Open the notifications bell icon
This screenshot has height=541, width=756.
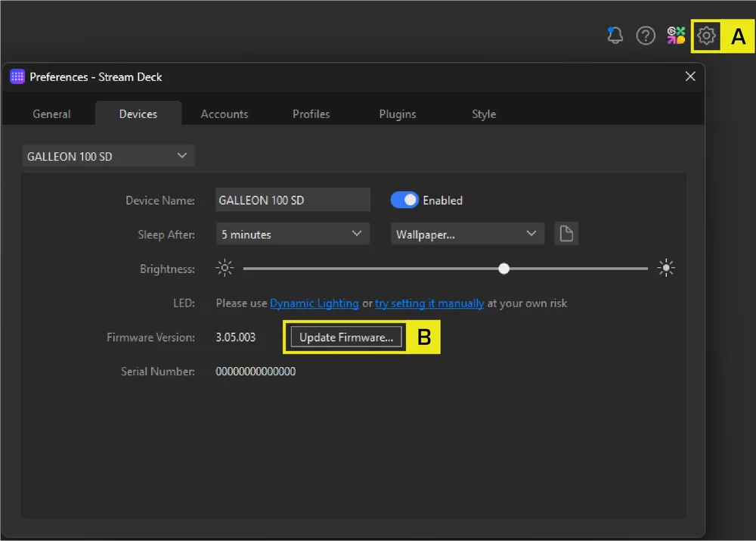pos(615,36)
